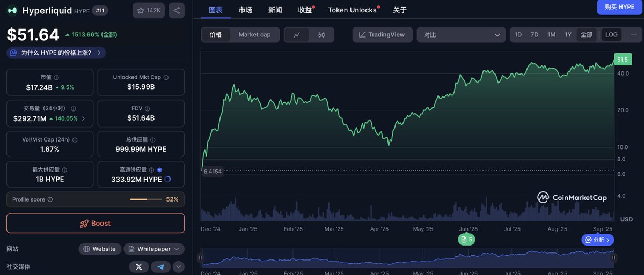Open the Token Unlocks tab

click(353, 10)
